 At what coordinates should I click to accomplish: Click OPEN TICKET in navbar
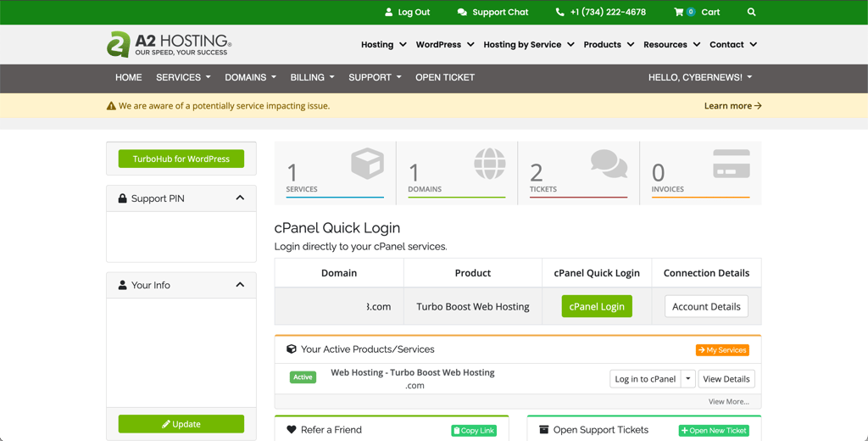click(445, 77)
